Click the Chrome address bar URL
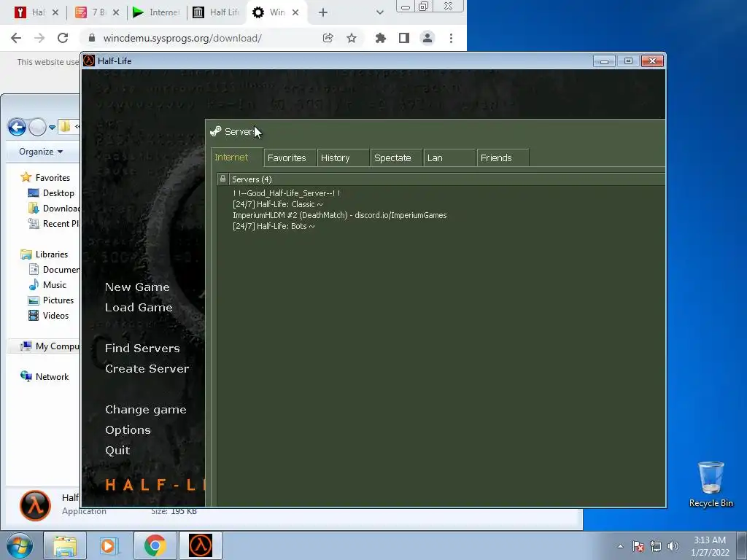The width and height of the screenshot is (747, 560). point(182,38)
